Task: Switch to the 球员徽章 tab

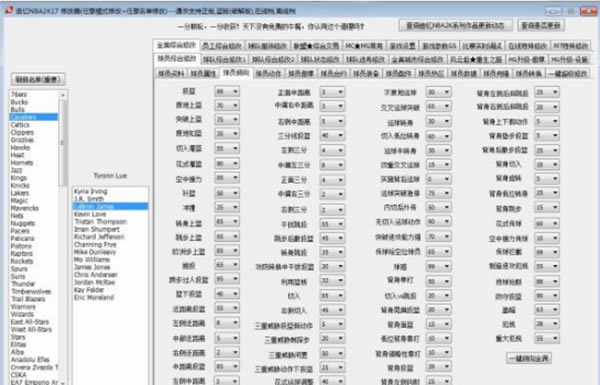Action: click(x=301, y=73)
